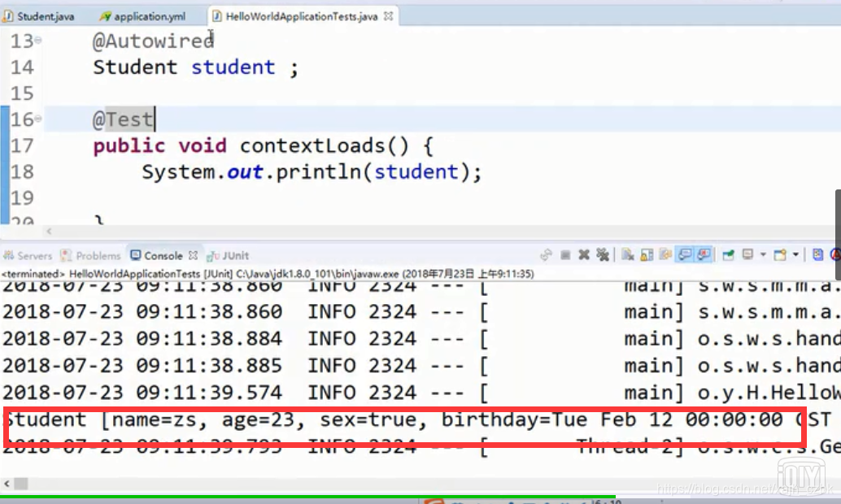This screenshot has width=841, height=504.
Task: Click Remove All Terminated Launches icon
Action: pyautogui.click(x=602, y=253)
